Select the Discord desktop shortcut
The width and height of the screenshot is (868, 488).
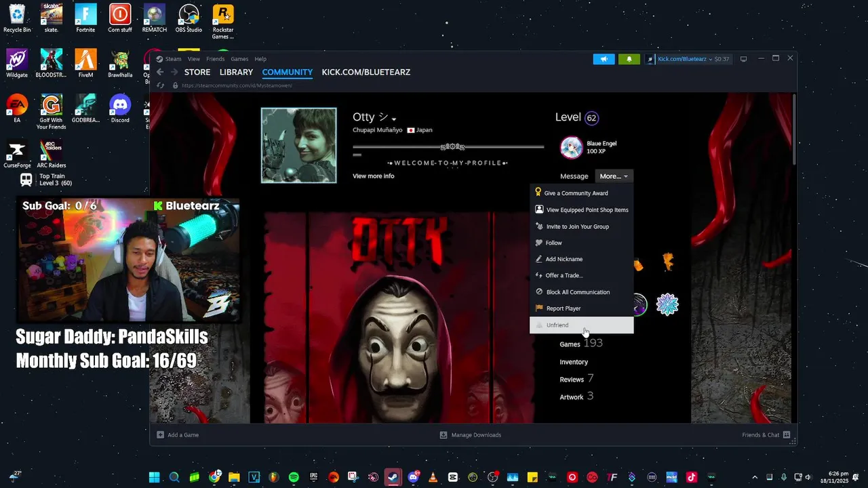click(120, 108)
